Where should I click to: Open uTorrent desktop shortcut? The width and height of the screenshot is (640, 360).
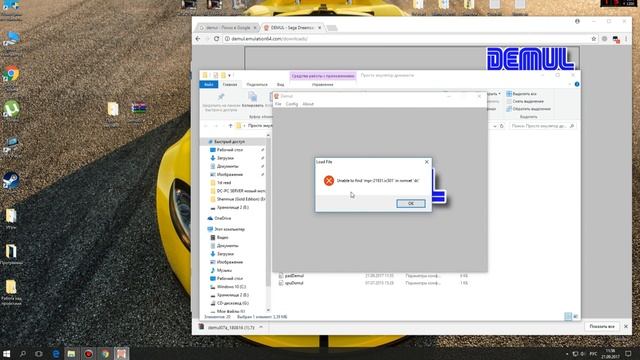(11, 109)
